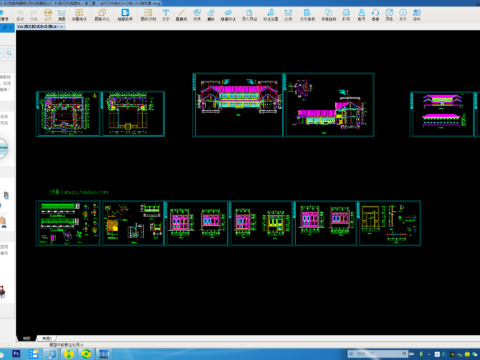Image resolution: width=480 pixels, height=360 pixels.
Task: Toggle hide annotations eye icon
Action: click(x=228, y=15)
